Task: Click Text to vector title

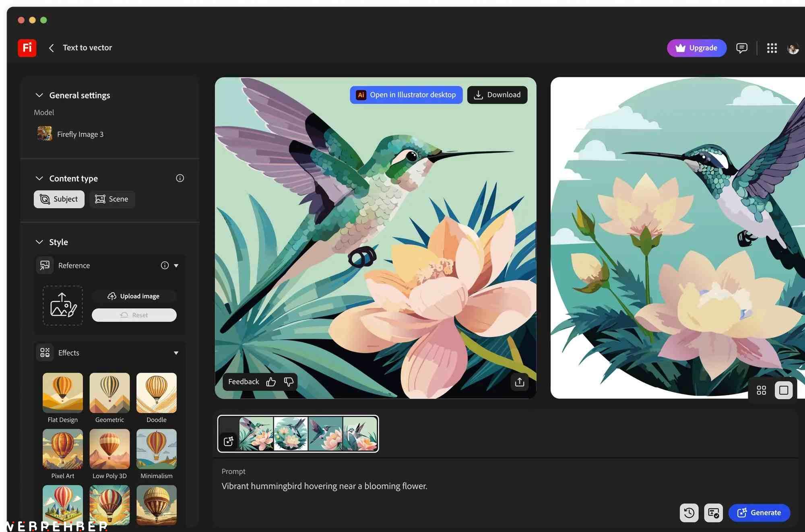Action: [87, 47]
